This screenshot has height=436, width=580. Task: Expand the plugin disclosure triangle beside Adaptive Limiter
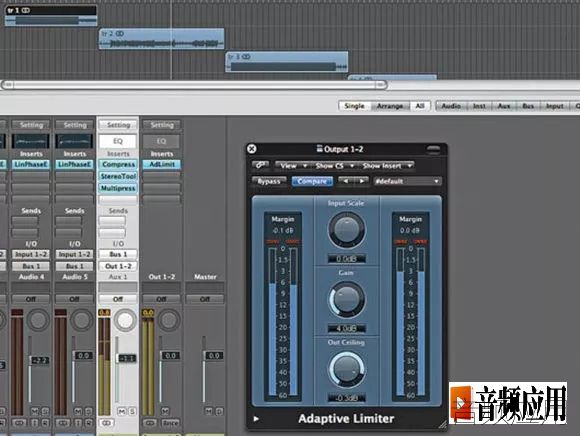256,419
